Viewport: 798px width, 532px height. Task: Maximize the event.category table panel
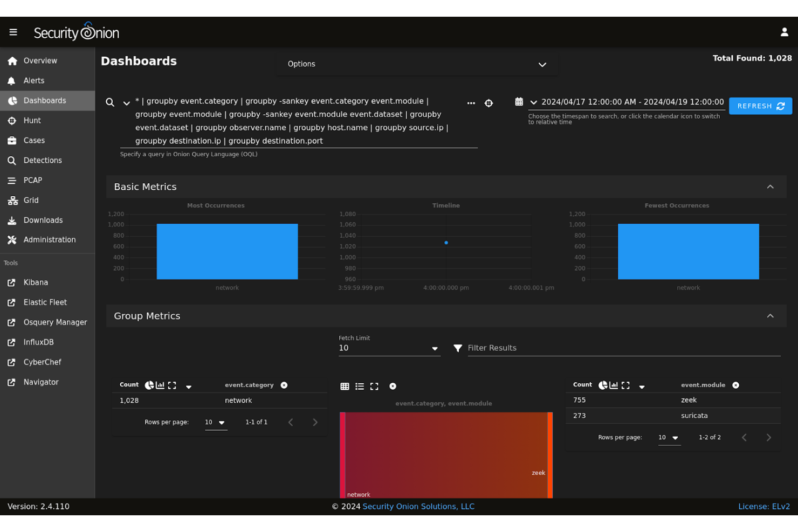pos(172,385)
